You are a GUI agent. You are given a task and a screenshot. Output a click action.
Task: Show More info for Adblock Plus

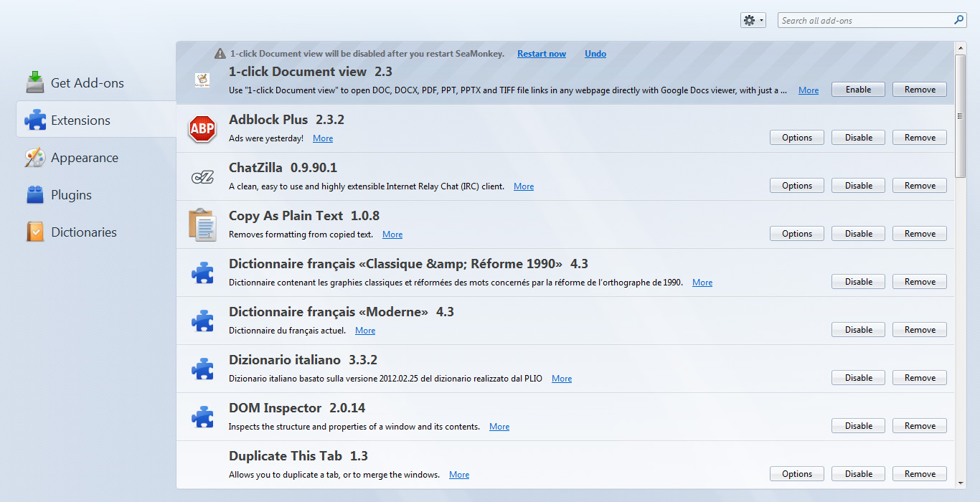tap(323, 138)
